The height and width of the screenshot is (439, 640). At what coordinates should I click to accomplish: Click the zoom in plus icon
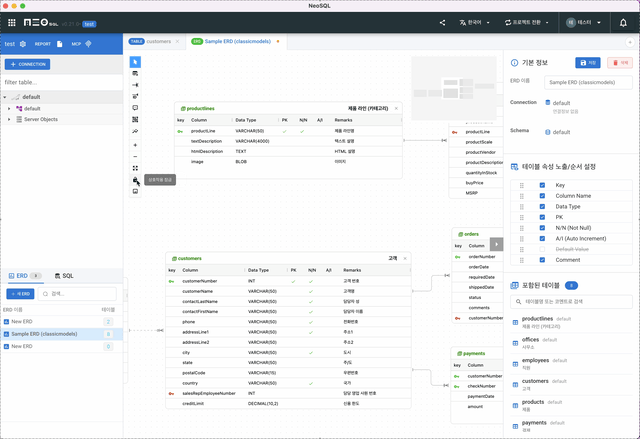pos(135,144)
